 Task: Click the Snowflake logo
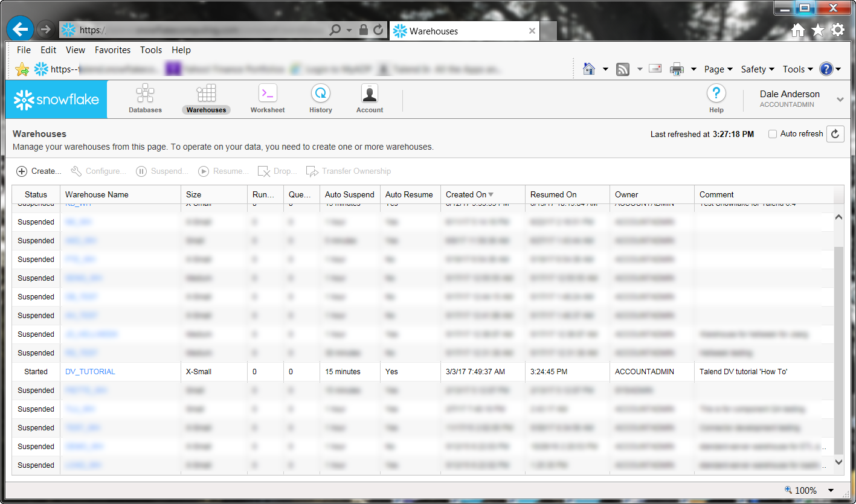point(56,100)
